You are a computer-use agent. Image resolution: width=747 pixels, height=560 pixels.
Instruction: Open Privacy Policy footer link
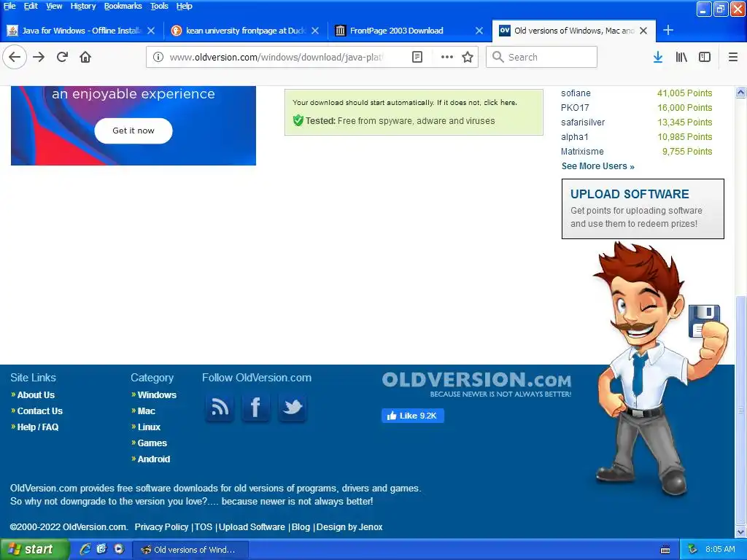tap(161, 527)
